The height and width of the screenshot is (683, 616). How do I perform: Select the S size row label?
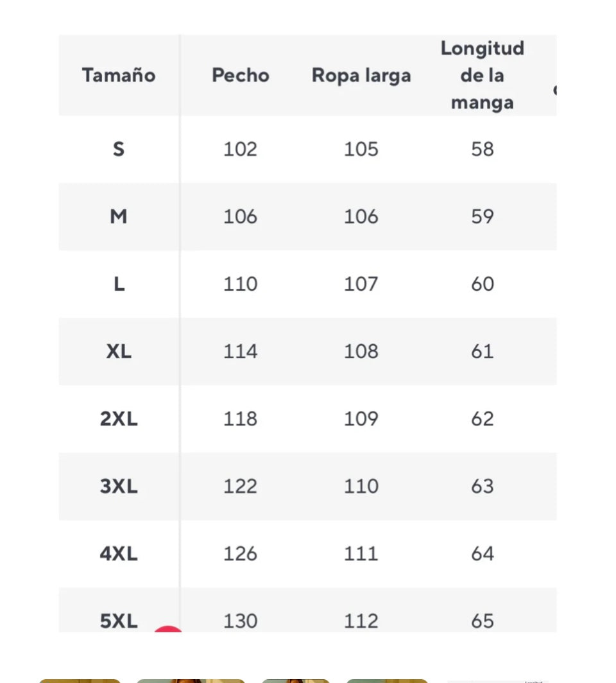click(x=119, y=150)
